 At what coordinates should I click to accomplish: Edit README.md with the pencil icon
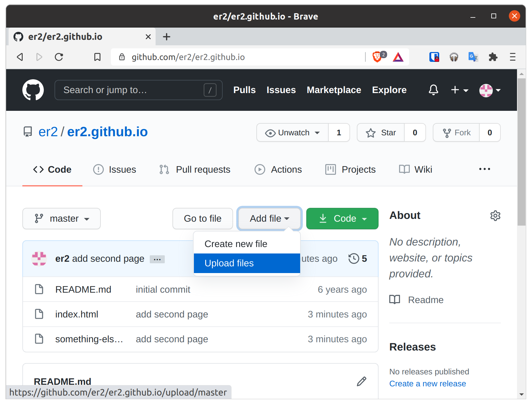362,381
